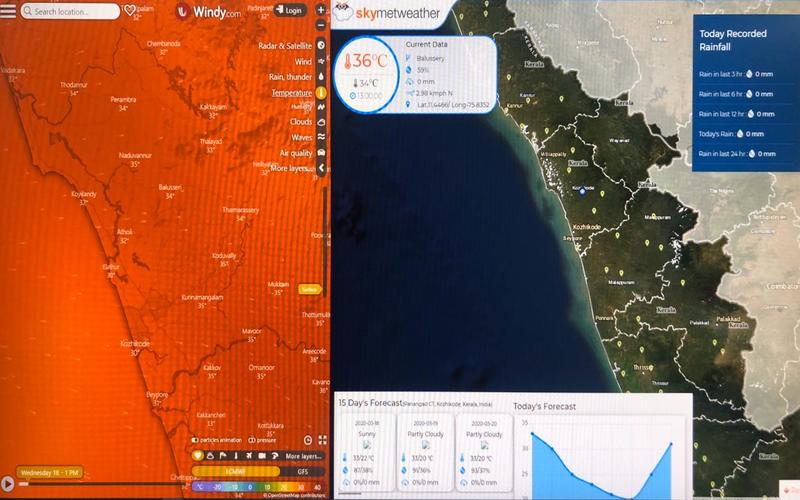This screenshot has width=800, height=500.
Task: Click the favorites heart icon beside the search box
Action: click(130, 10)
